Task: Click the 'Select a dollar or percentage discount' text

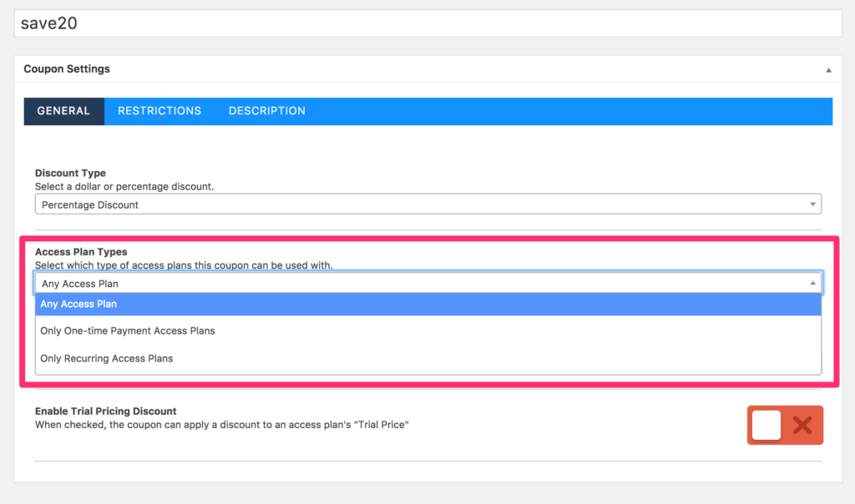Action: 124,186
